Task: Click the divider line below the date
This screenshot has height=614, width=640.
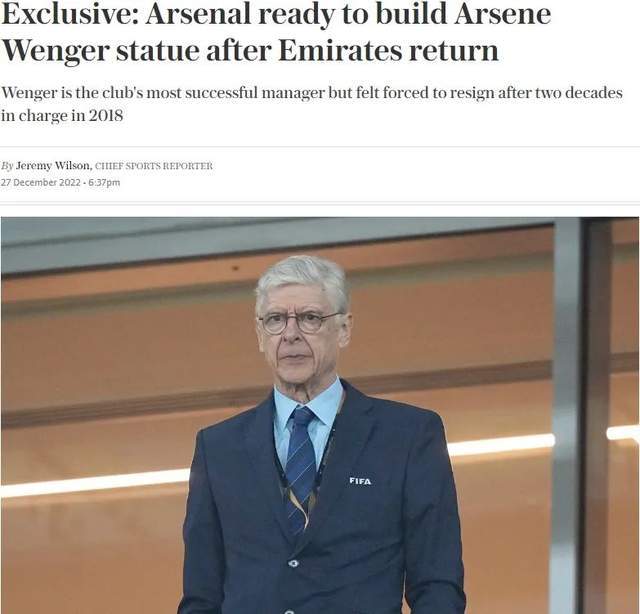Action: (320, 202)
